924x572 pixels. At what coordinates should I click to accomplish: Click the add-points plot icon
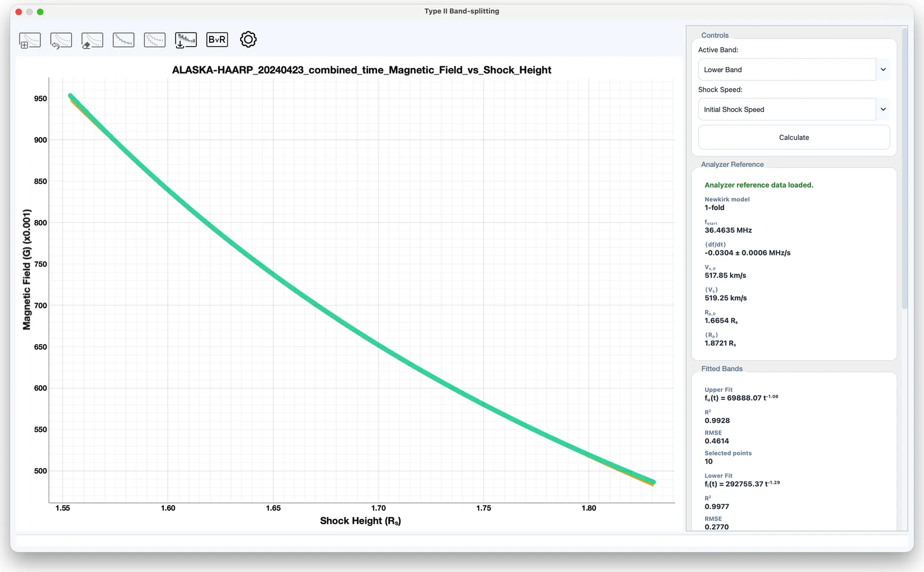[30, 40]
